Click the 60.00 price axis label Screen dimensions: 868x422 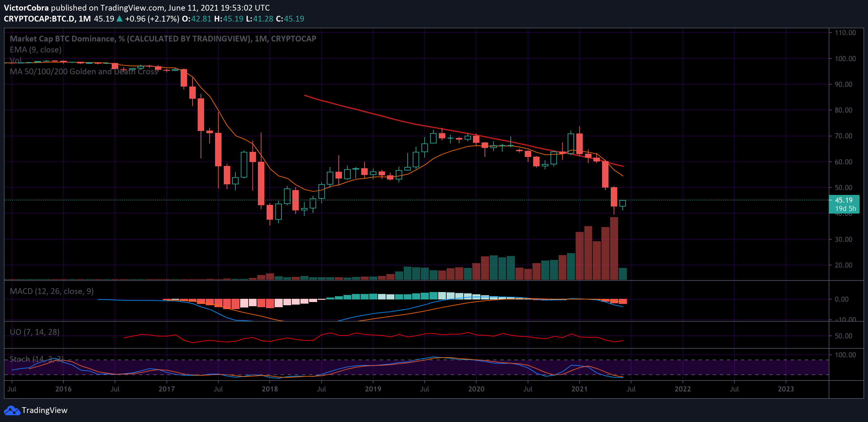point(844,162)
